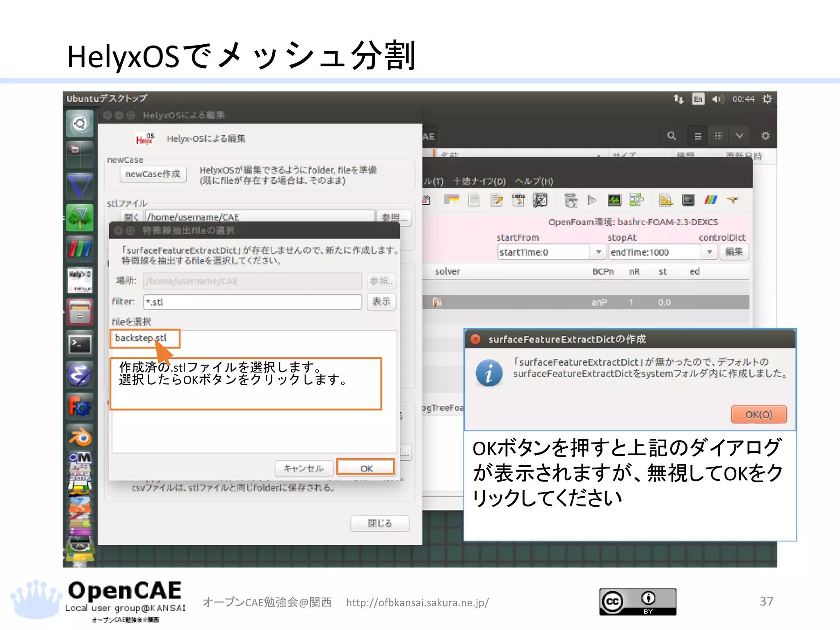Click the ParaView stripes icon in TreeFoam toolbar
840x630 pixels.
(711, 200)
